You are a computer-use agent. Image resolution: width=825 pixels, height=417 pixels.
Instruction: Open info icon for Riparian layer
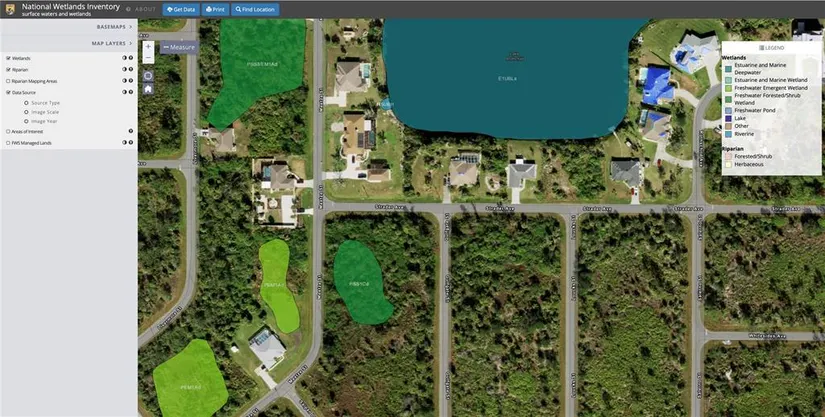point(131,70)
